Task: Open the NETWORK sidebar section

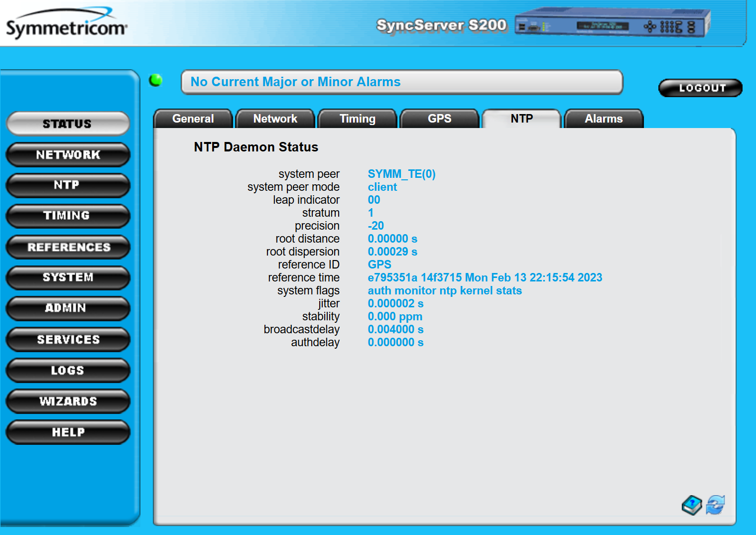Action: pos(68,154)
